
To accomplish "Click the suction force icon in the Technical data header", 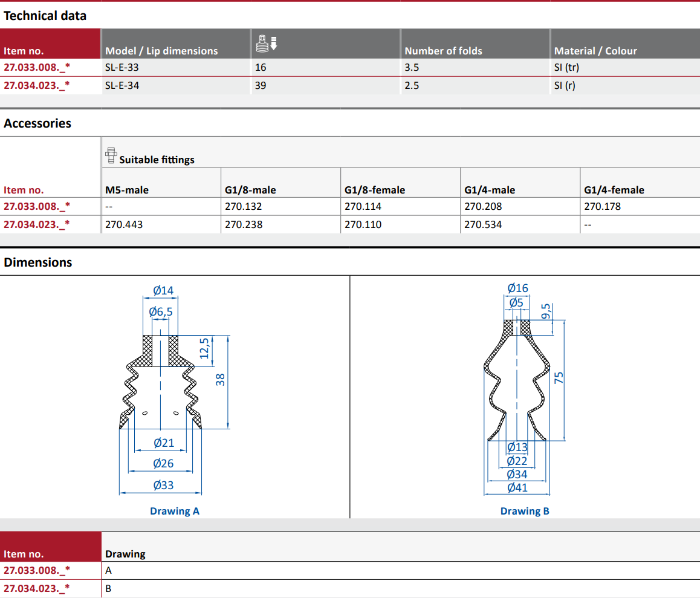I will tap(267, 44).
